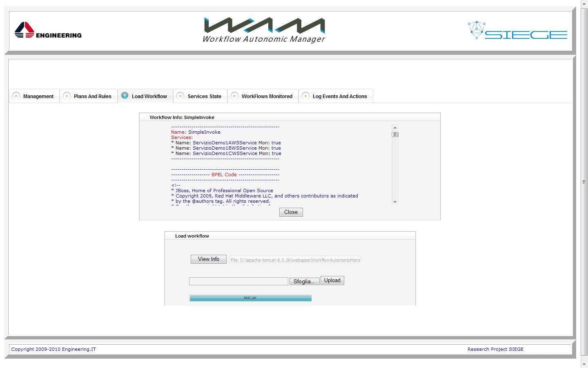Click the plus icon on Log Events And Actions
588x368 pixels.
[x=305, y=96]
